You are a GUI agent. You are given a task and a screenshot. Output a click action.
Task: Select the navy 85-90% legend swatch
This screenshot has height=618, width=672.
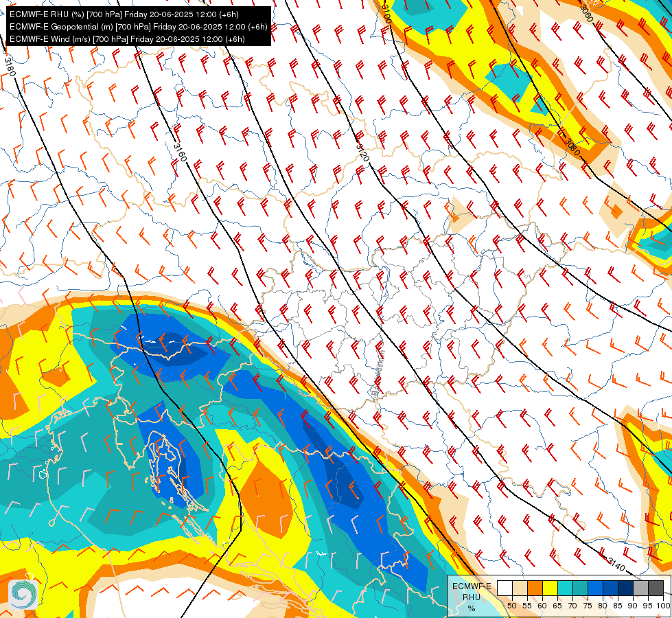click(x=626, y=588)
